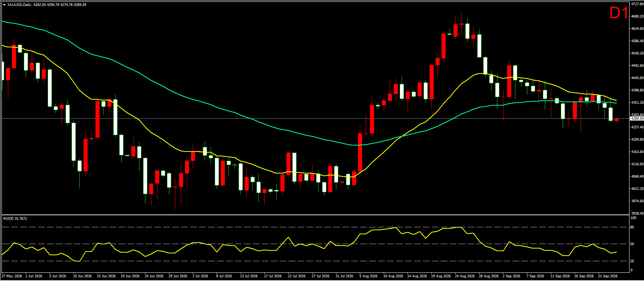The image size is (644, 281).
Task: Click the 3928.40 label on the price scale
Action: point(637,213)
